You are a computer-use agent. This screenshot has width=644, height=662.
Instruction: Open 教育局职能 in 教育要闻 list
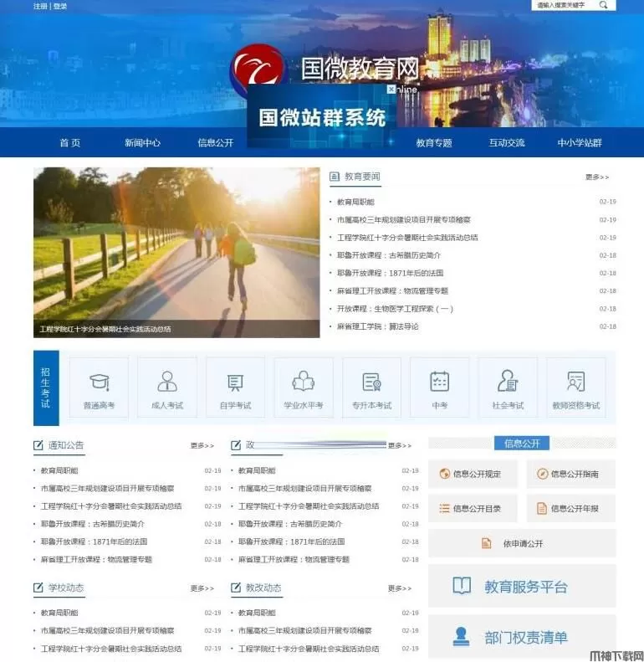[355, 202]
